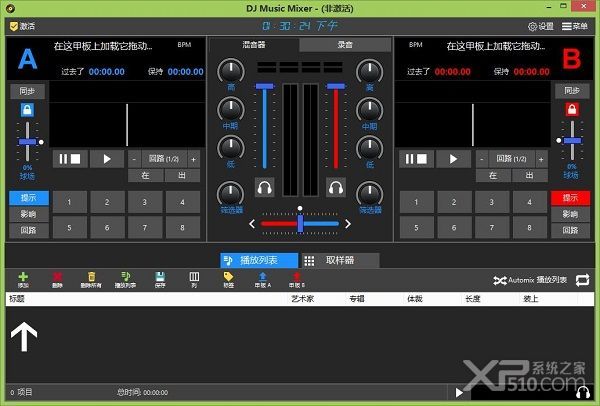The height and width of the screenshot is (406, 600).
Task: Click the right Filter (筛选器) knob
Action: (370, 194)
